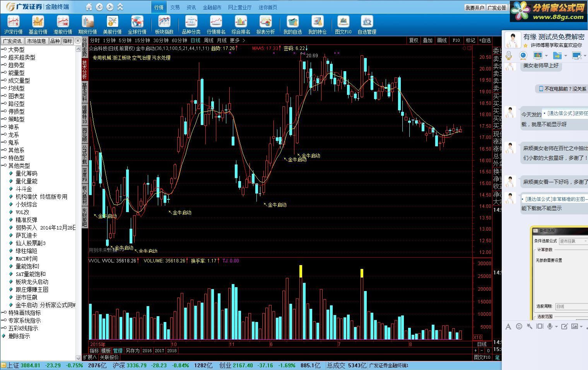Viewport: 588px width, 370px height.
Task: Click the back navigation arrow
Action: (99, 7)
